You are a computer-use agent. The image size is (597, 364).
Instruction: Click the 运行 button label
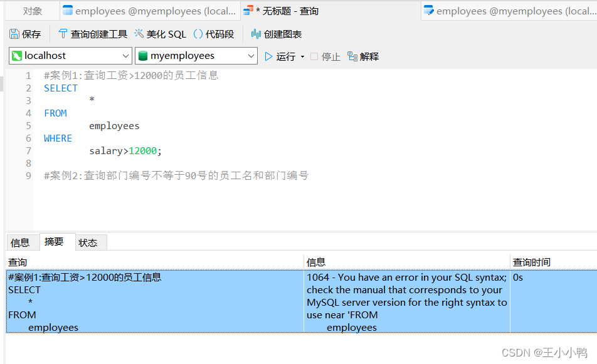(286, 56)
